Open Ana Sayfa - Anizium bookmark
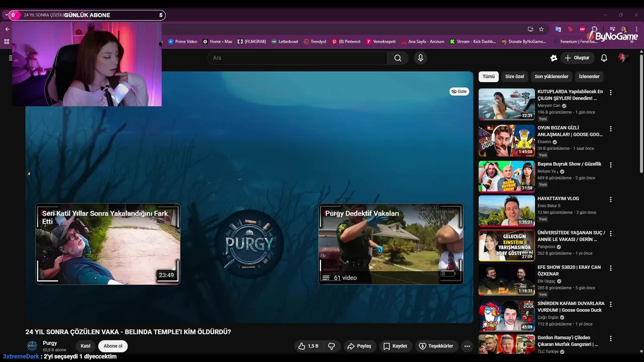Screen dimensions: 644x362 423,42
